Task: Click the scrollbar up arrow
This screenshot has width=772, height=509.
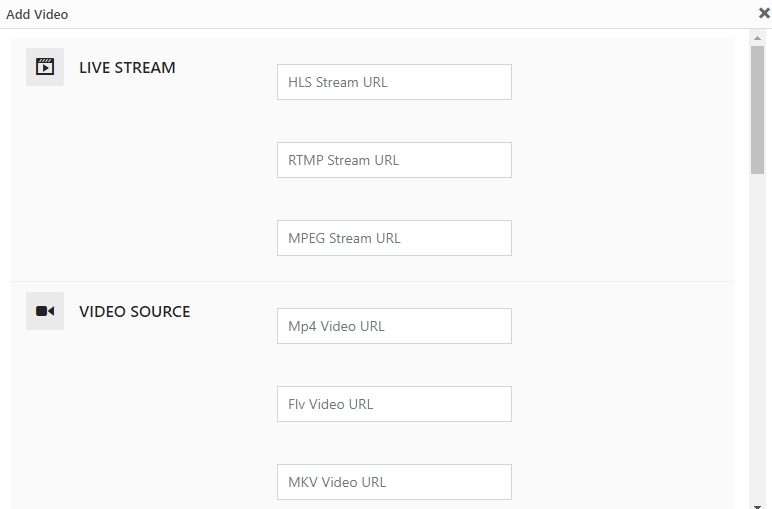Action: (x=757, y=38)
